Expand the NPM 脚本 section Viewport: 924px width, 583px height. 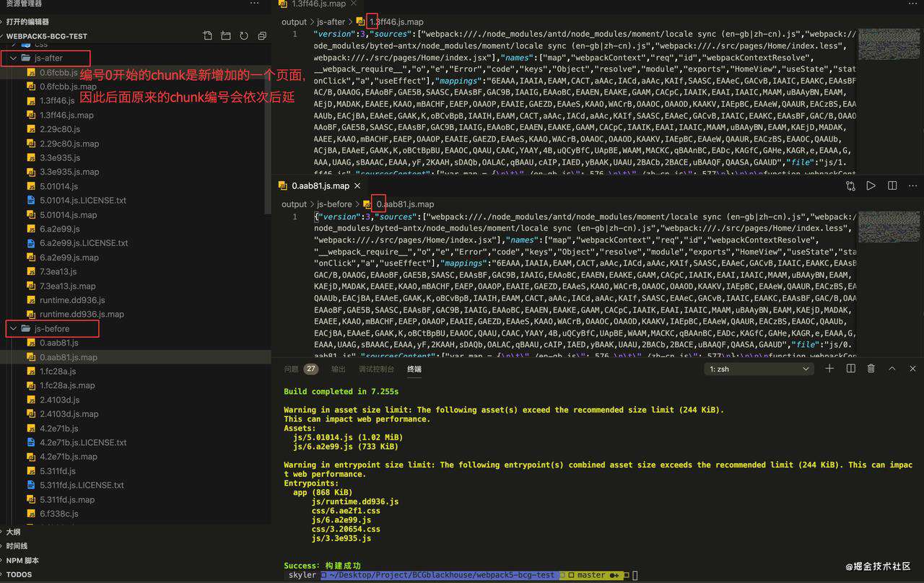[x=22, y=561]
